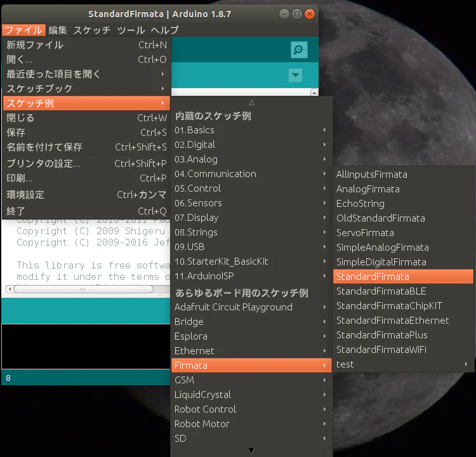This screenshot has width=476, height=457.
Task: Open StandardFirmataChipKIT example sketch
Action: 403,305
